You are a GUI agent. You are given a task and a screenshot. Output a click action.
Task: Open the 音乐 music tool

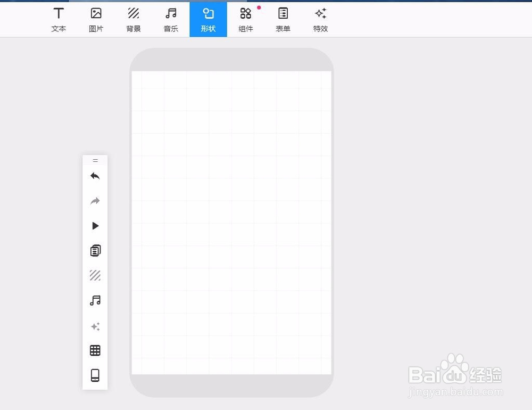(171, 20)
